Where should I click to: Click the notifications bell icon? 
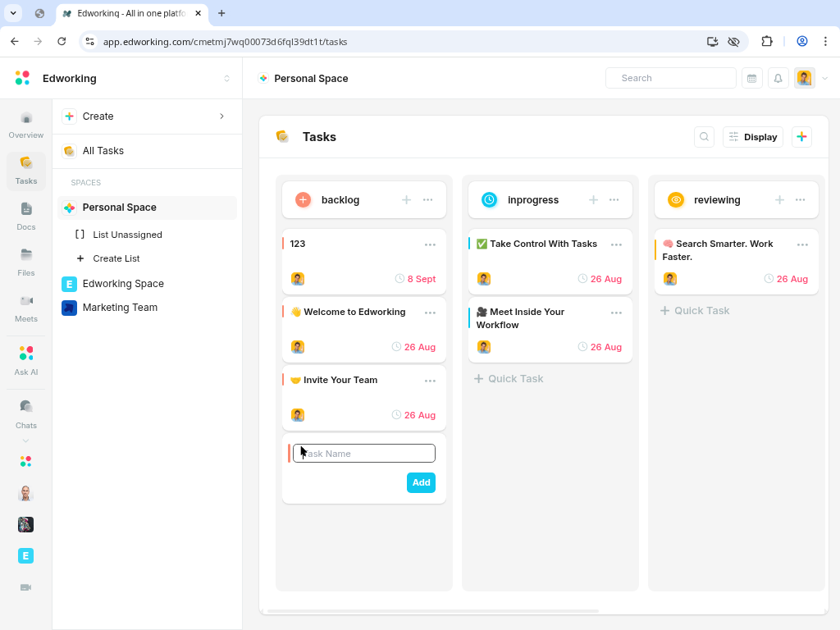coord(778,78)
